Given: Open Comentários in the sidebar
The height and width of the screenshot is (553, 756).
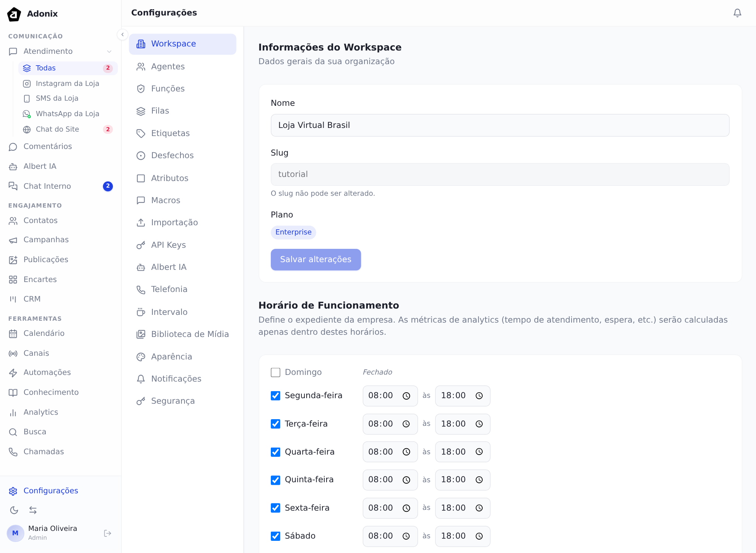Looking at the screenshot, I should pos(61,147).
